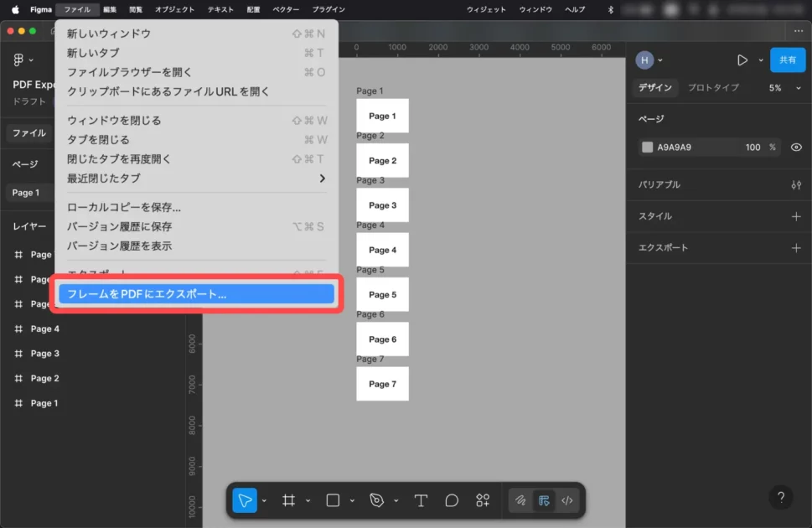Select the Comment tool
812x528 pixels.
point(452,500)
